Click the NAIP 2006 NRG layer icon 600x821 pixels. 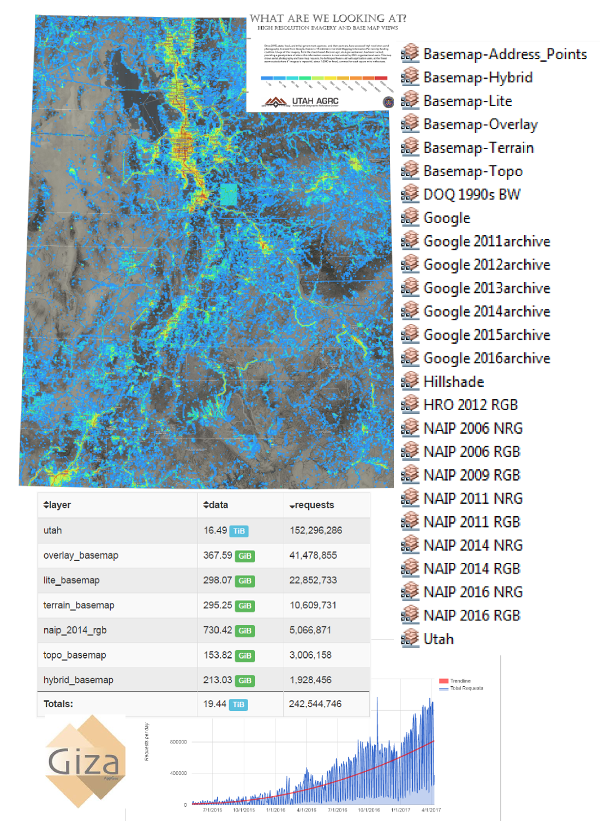point(410,428)
